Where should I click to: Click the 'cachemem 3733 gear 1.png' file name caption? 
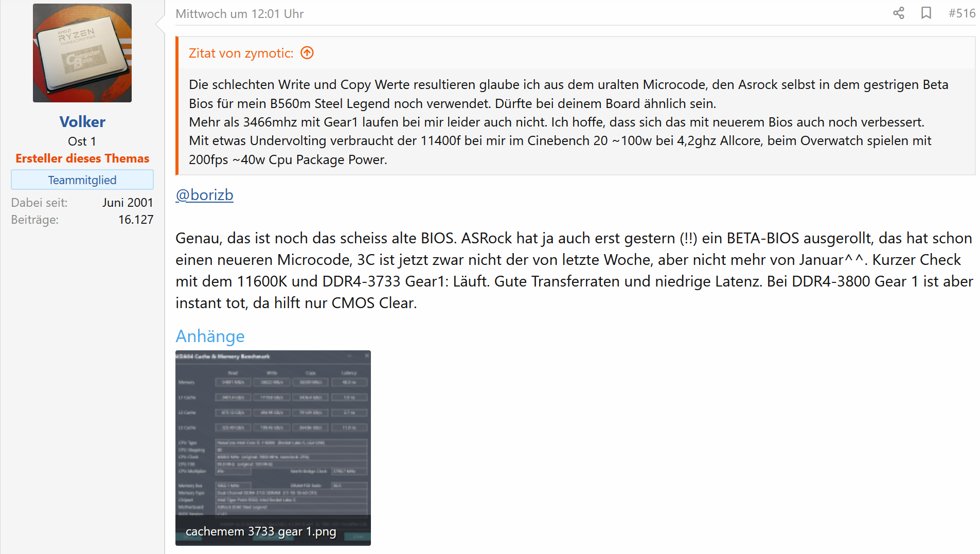(x=261, y=531)
